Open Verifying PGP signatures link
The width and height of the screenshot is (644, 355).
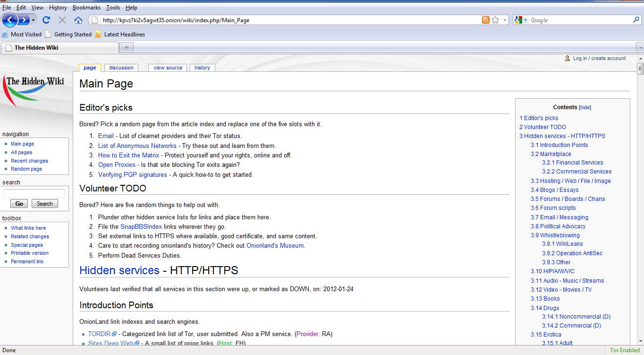coord(133,174)
